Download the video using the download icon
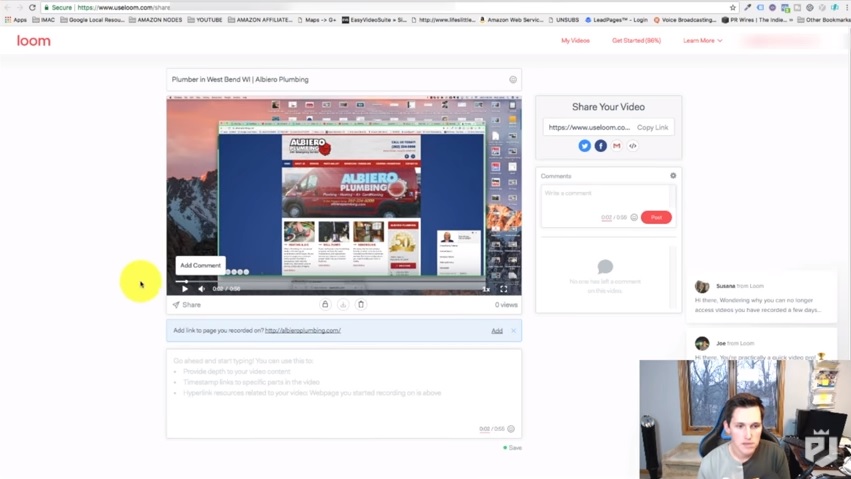The image size is (851, 479). 343,304
